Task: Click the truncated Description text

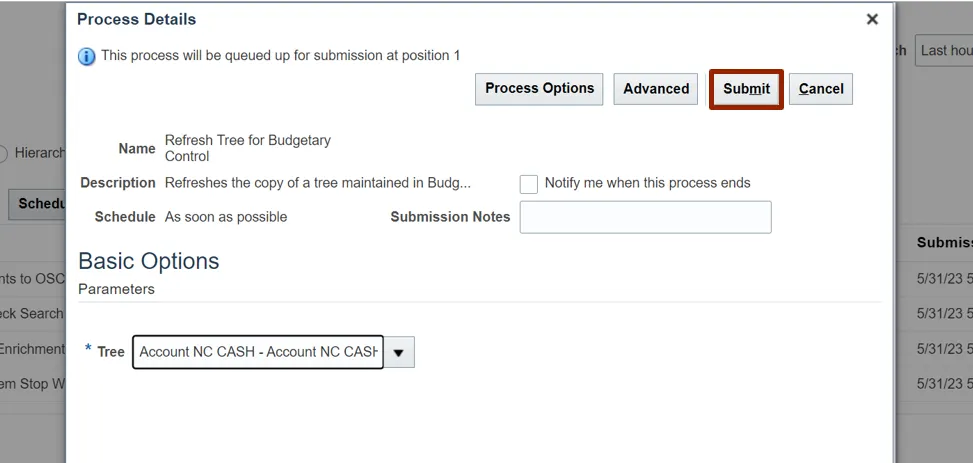Action: 317,183
